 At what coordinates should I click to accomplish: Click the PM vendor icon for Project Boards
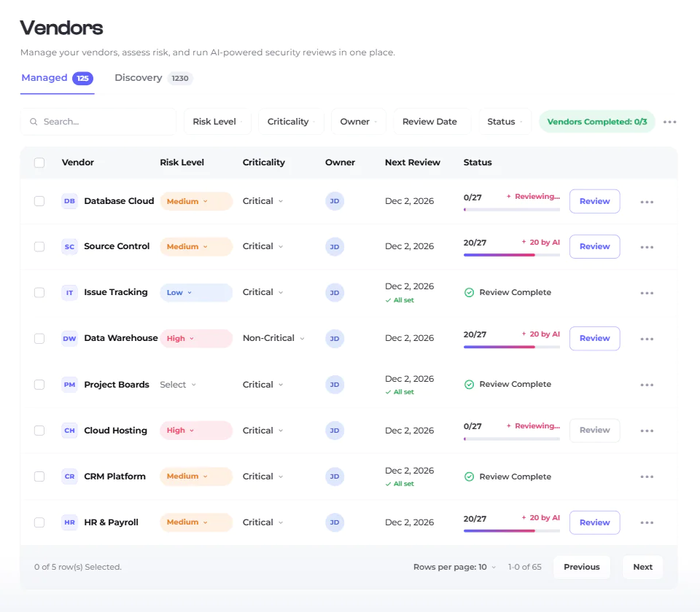(70, 385)
